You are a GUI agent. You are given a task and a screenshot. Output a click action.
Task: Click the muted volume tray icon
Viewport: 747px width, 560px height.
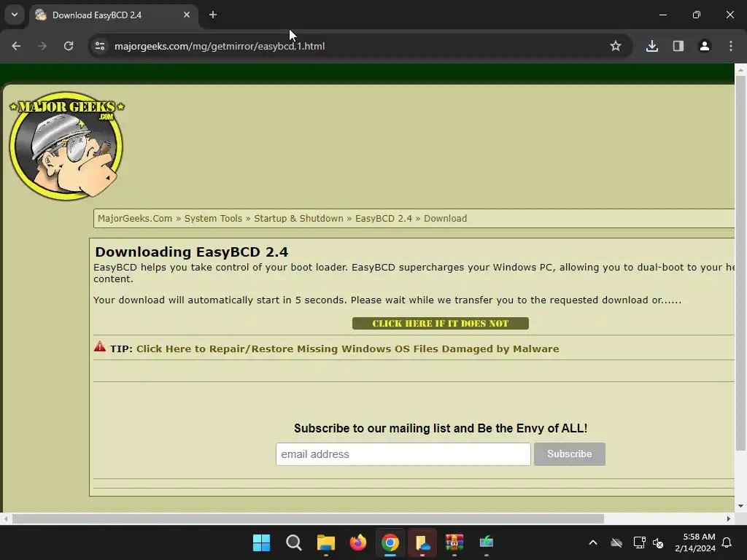(x=659, y=542)
